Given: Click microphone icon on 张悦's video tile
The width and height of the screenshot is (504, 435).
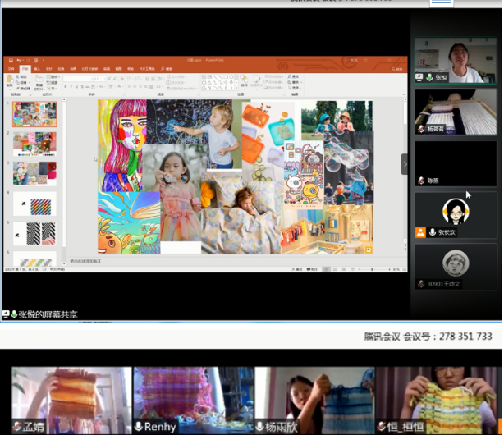Looking at the screenshot, I should tap(429, 77).
